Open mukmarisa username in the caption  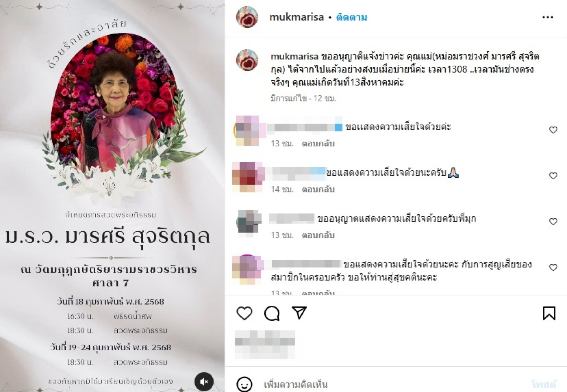tap(294, 56)
